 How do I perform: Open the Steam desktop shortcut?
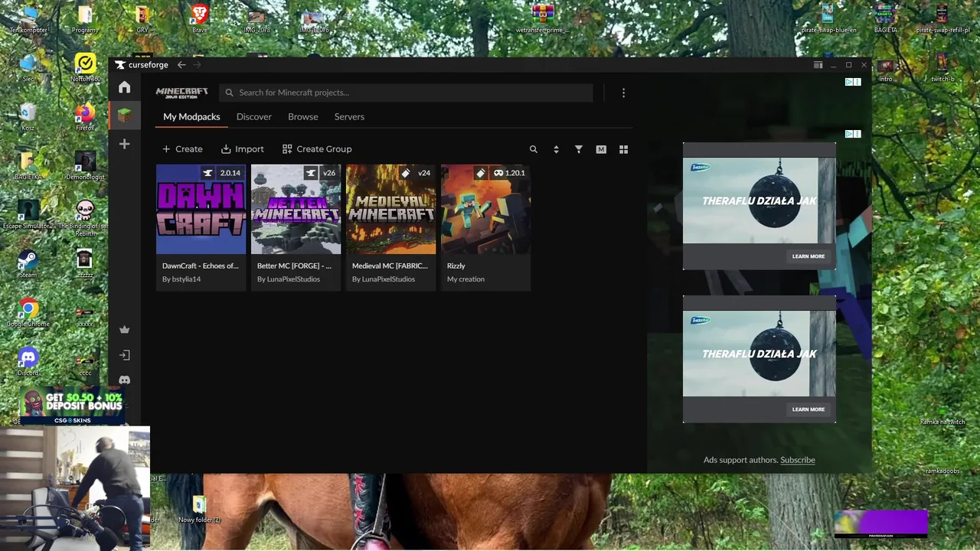point(28,263)
